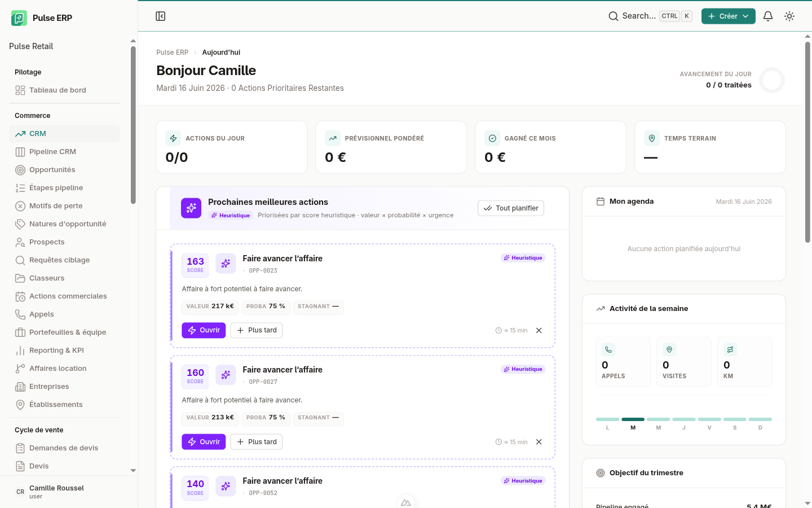Click the Affaires location branch icon
The width and height of the screenshot is (812, 508).
click(20, 369)
